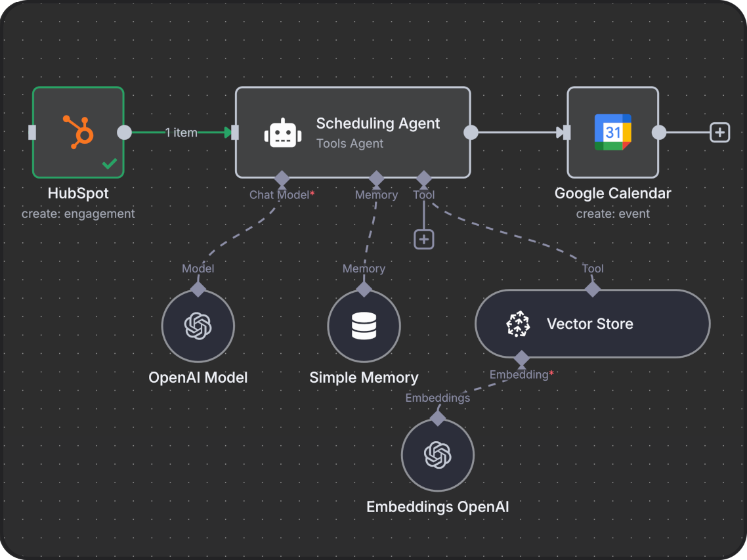Click the Embeddings OpenAI node icon
747x560 pixels.
coord(437,455)
